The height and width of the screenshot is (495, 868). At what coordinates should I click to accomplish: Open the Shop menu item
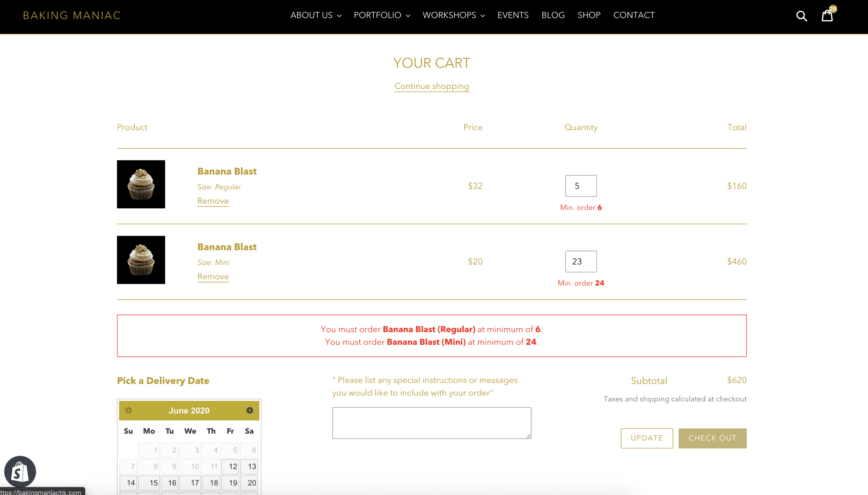[589, 15]
